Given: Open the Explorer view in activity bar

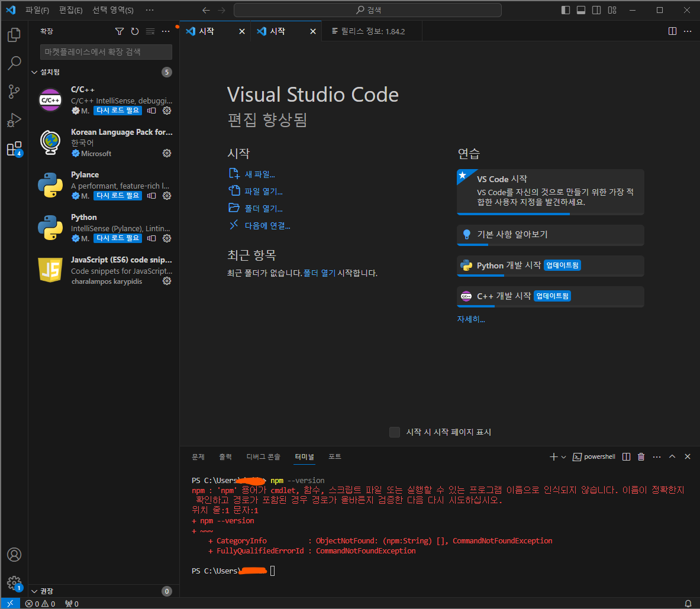Looking at the screenshot, I should click(x=14, y=35).
